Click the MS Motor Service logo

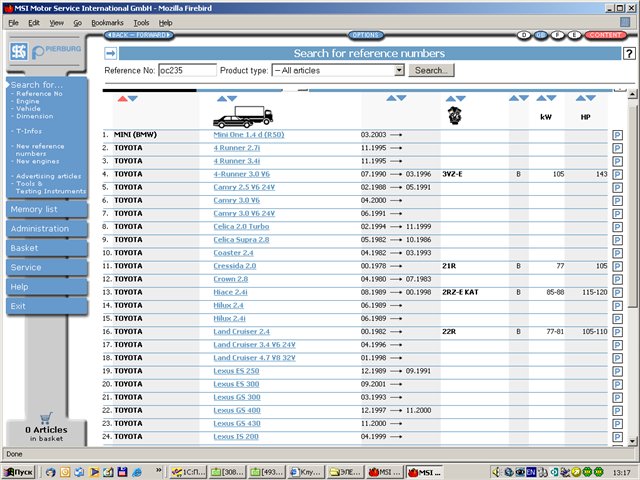pos(19,51)
